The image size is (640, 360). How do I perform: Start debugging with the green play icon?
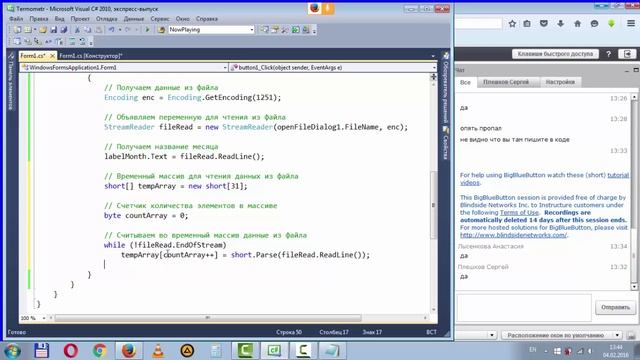tap(147, 30)
